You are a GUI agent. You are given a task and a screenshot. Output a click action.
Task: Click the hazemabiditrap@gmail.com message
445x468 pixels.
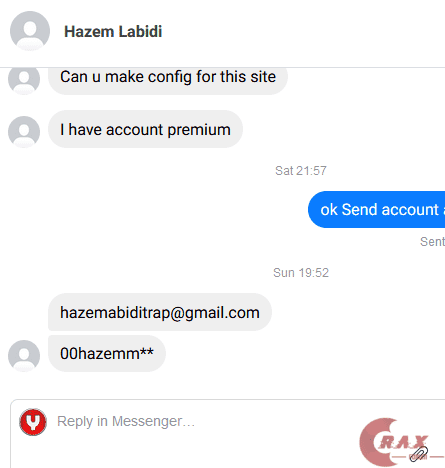point(160,312)
